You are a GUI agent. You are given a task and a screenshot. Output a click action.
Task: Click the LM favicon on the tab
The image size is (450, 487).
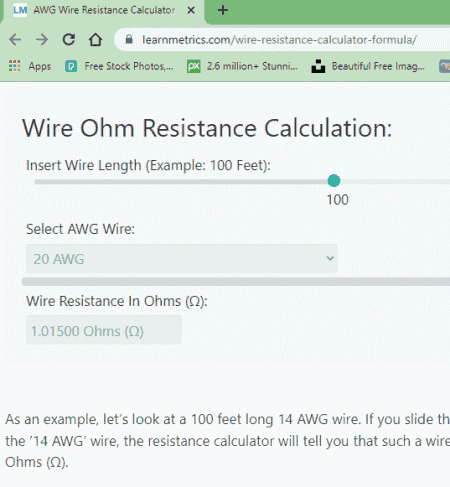click(x=20, y=10)
